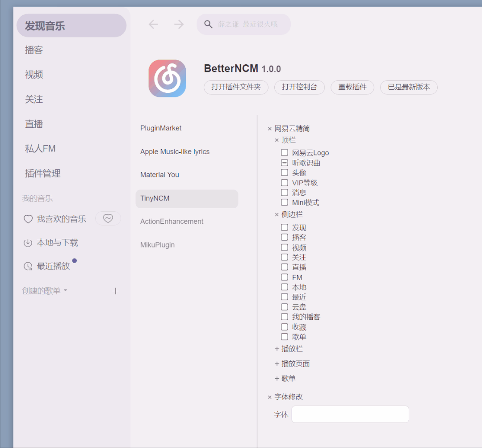Start heartbeat mode next to 我喜欢的音乐
This screenshot has width=482, height=448.
(108, 218)
